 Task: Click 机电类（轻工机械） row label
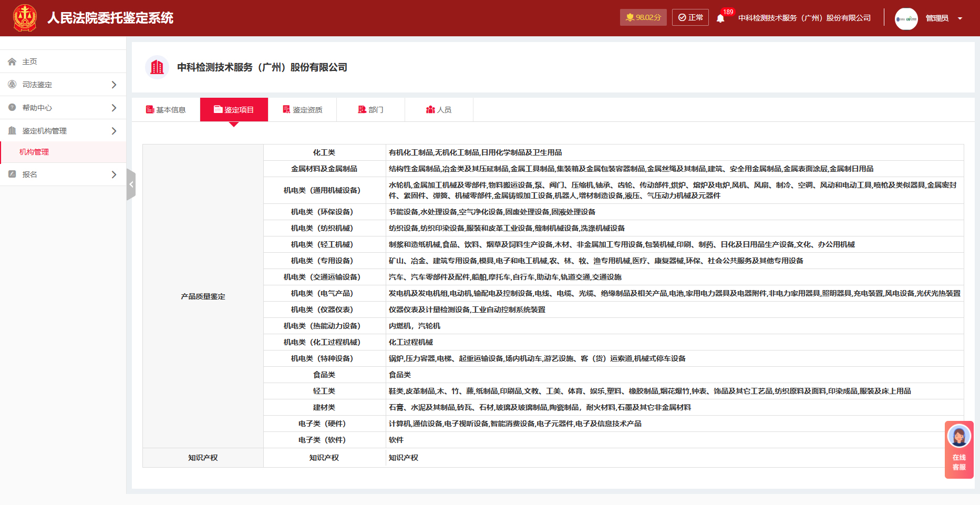[x=324, y=244]
